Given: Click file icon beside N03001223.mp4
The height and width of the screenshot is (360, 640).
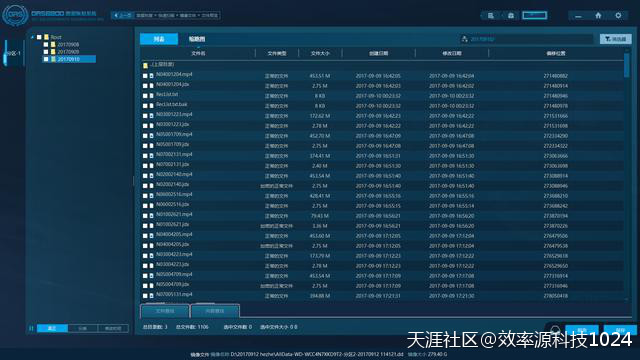Looking at the screenshot, I should (151, 116).
